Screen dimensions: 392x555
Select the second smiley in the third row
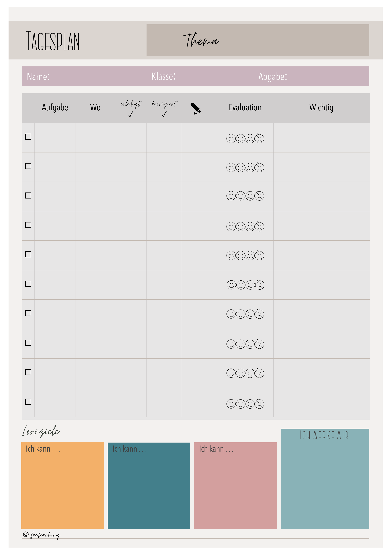pyautogui.click(x=240, y=196)
